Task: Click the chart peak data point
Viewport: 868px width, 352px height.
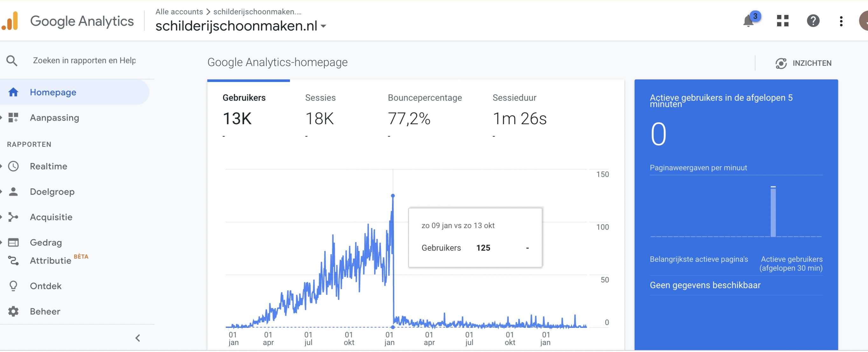Action: (392, 195)
